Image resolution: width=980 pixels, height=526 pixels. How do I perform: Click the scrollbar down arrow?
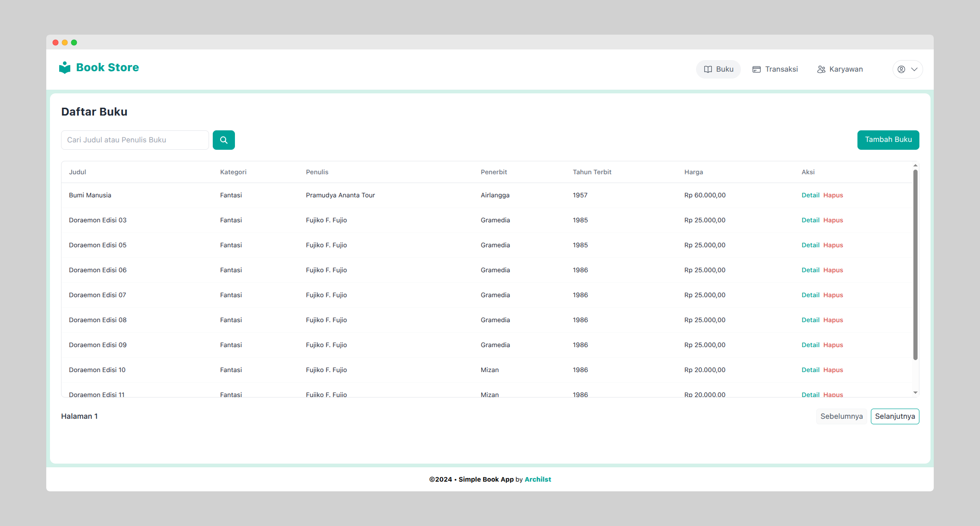[x=915, y=393]
